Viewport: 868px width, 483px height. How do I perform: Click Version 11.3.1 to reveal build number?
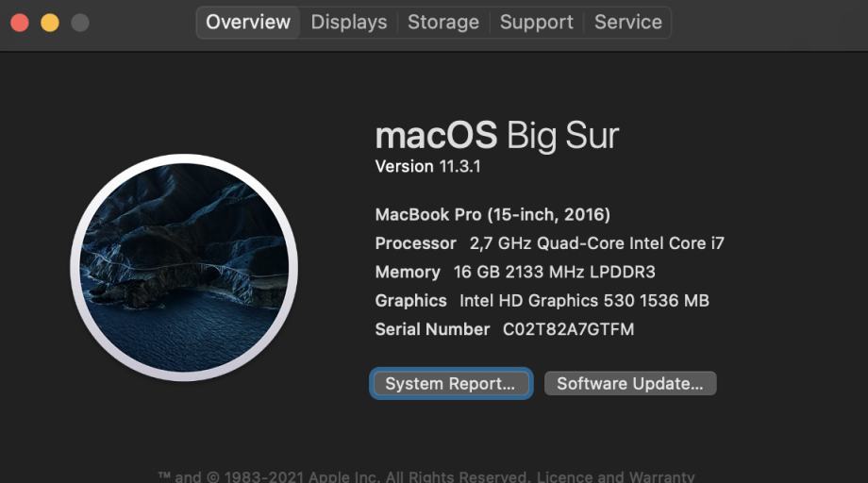point(428,167)
